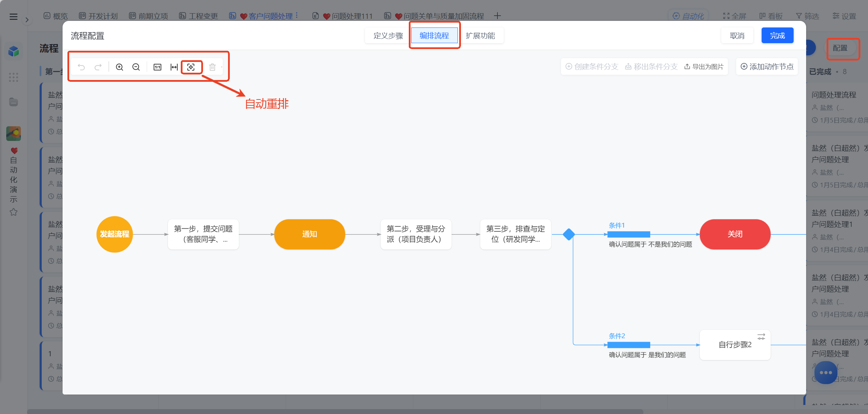
Task: Switch to 定义步骤 tab
Action: 388,35
